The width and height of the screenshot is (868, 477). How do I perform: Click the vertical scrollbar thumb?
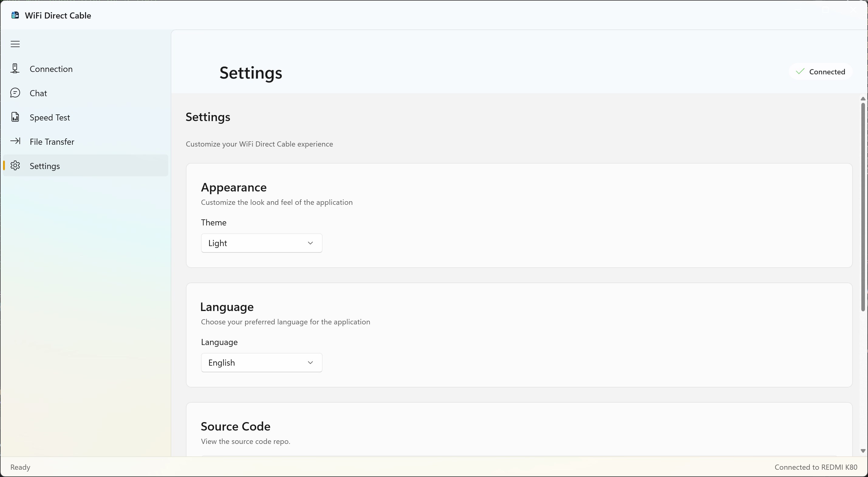[x=863, y=207]
